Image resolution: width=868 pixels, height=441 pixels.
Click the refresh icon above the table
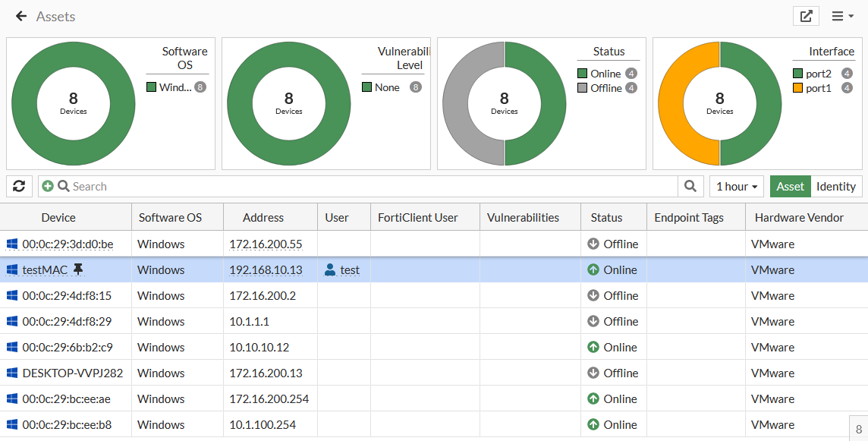pyautogui.click(x=19, y=186)
